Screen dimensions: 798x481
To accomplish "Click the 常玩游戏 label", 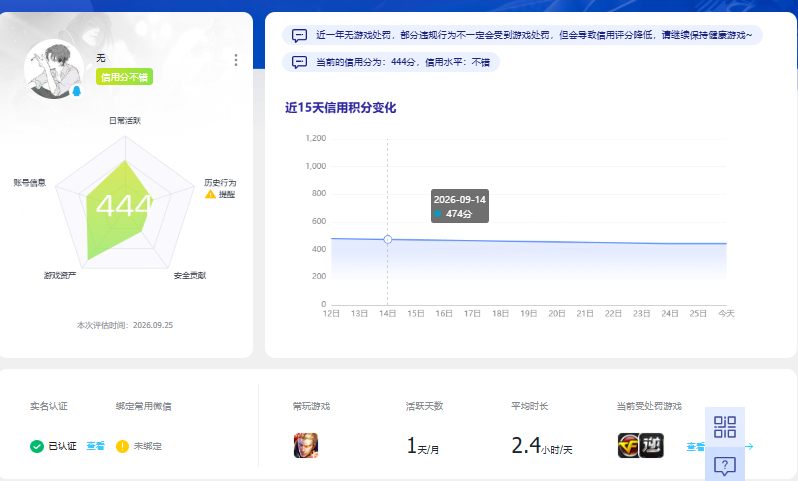I will [311, 406].
